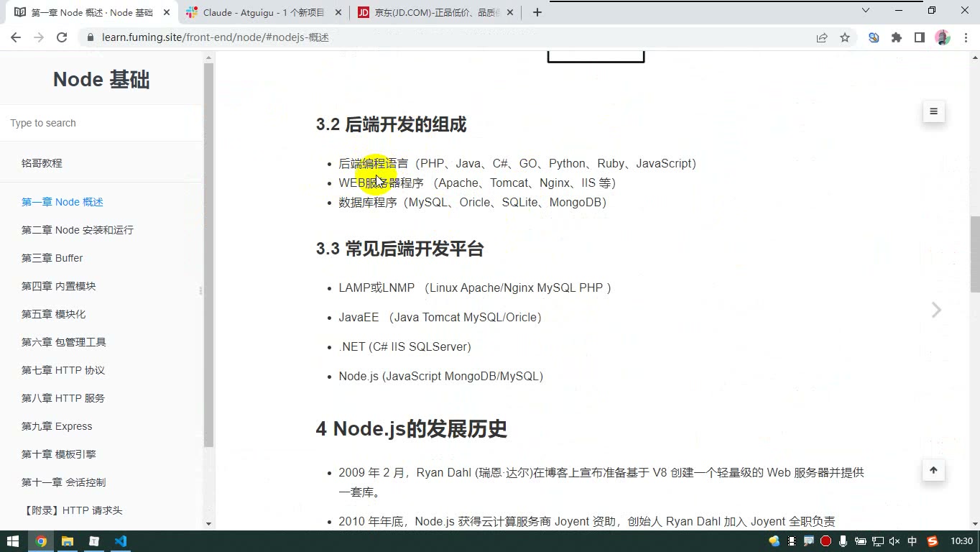Screen dimensions: 980x552
Task: Click Node.js (JavaScript MongoDB/MySQL) item
Action: 440,376
